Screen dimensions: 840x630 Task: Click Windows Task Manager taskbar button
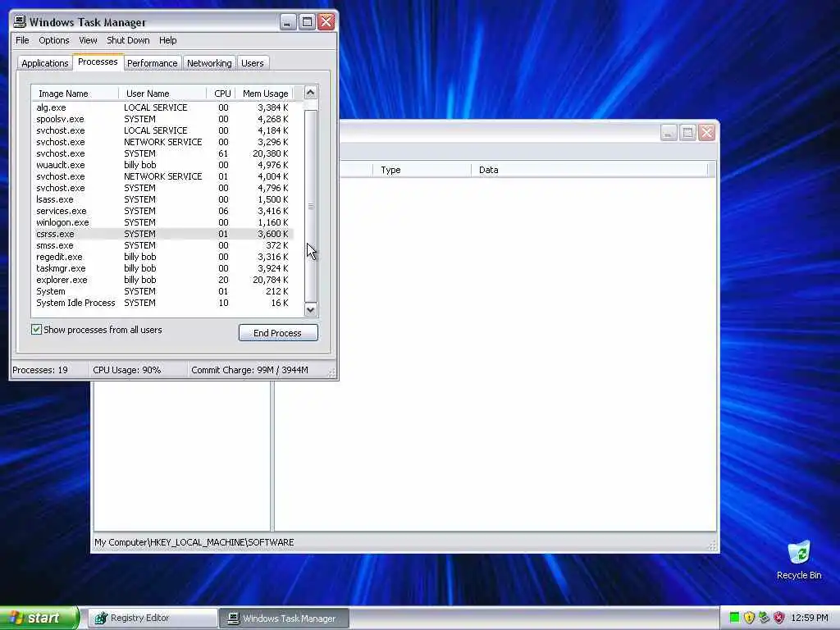coord(284,619)
